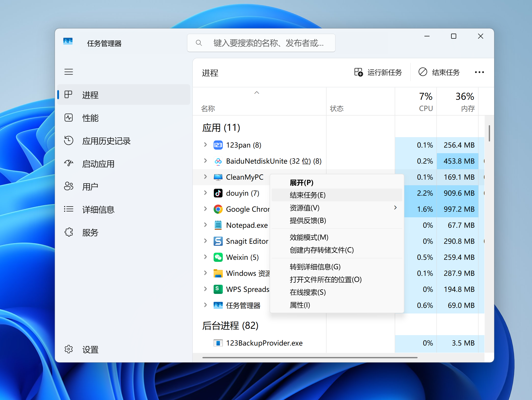Expand the 123pan process group

coord(205,145)
